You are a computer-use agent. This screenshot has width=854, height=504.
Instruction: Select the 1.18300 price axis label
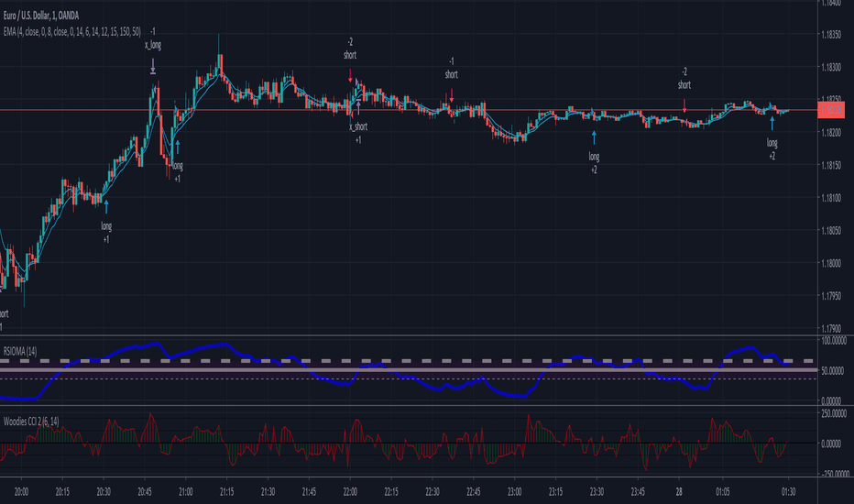(x=831, y=68)
